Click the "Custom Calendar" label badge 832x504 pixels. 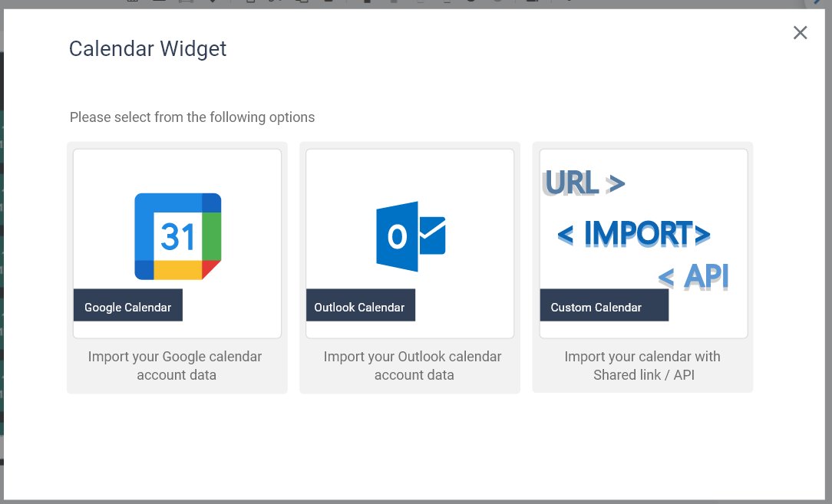(604, 306)
